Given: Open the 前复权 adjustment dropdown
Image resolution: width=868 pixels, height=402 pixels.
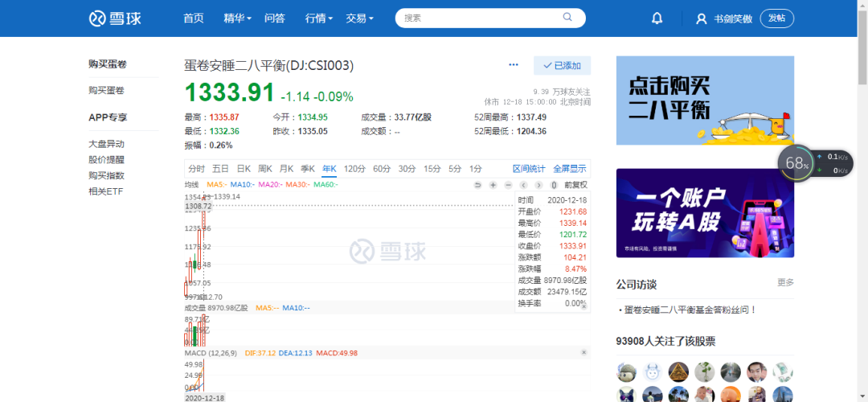Looking at the screenshot, I should (x=575, y=185).
